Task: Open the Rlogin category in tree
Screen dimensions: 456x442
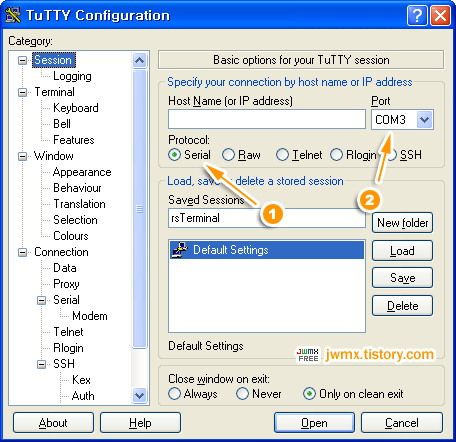Action: 68,348
